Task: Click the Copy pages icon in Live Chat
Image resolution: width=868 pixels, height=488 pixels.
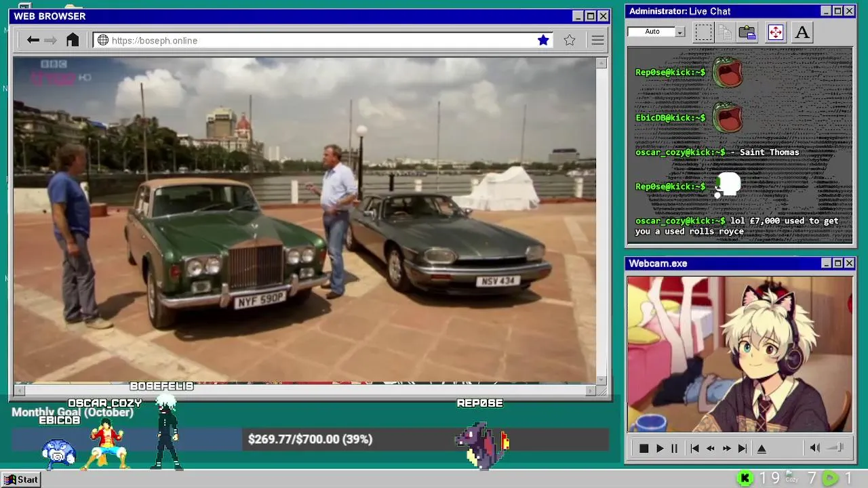Action: coord(725,32)
